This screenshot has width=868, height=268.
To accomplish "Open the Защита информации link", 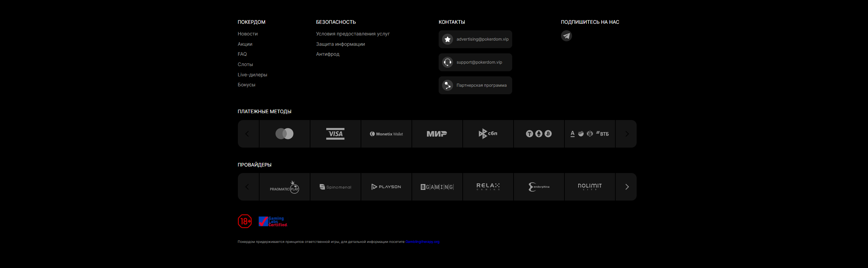I will [340, 44].
